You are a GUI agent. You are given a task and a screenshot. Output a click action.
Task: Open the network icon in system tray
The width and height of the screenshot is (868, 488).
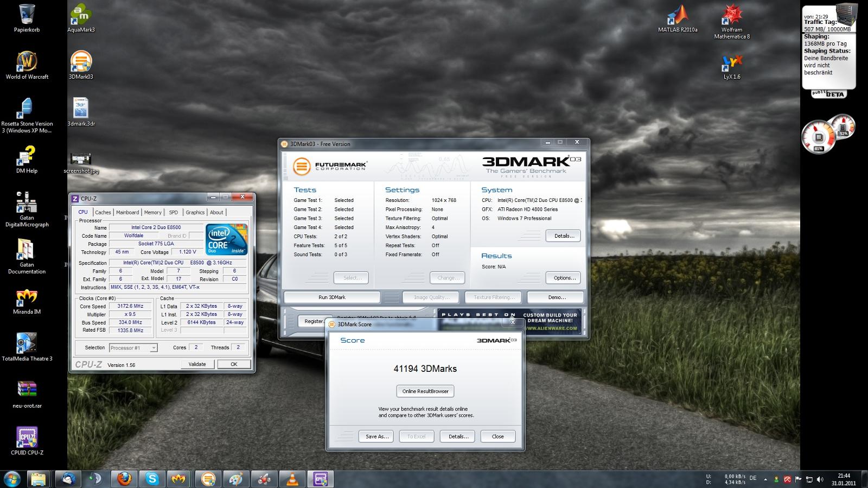(809, 479)
